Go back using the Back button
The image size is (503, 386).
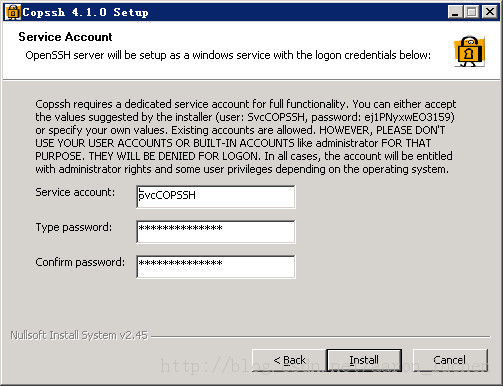tap(289, 360)
